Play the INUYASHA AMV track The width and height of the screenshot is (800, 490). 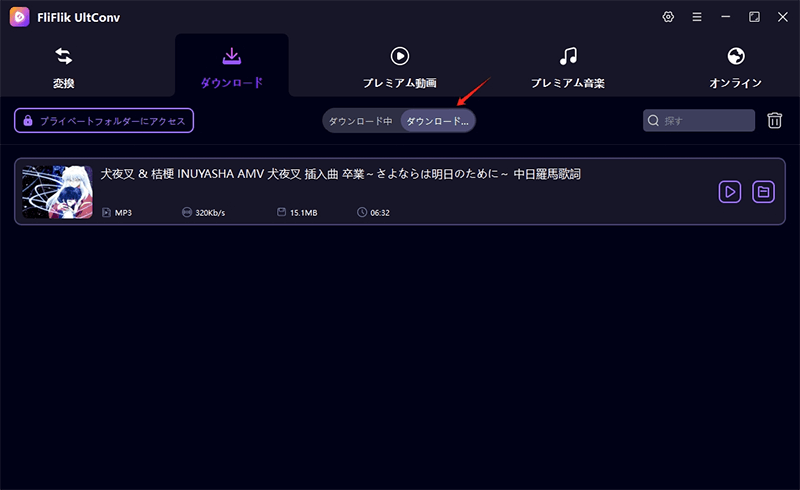[730, 192]
